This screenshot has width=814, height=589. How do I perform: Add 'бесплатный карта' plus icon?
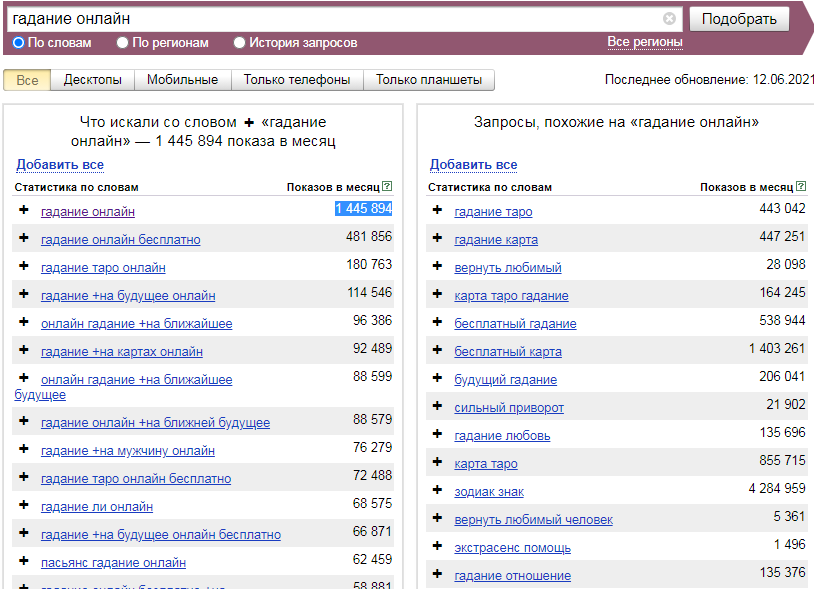point(437,350)
